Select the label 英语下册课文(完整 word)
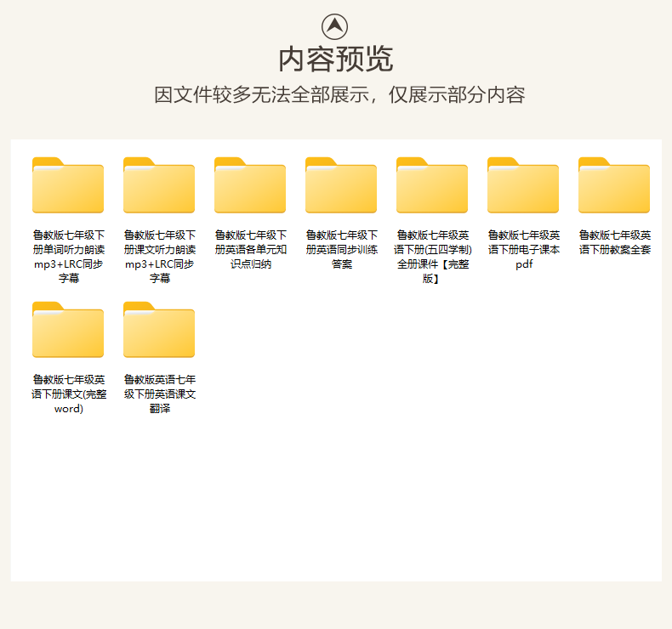The width and height of the screenshot is (672, 629). pyautogui.click(x=69, y=394)
